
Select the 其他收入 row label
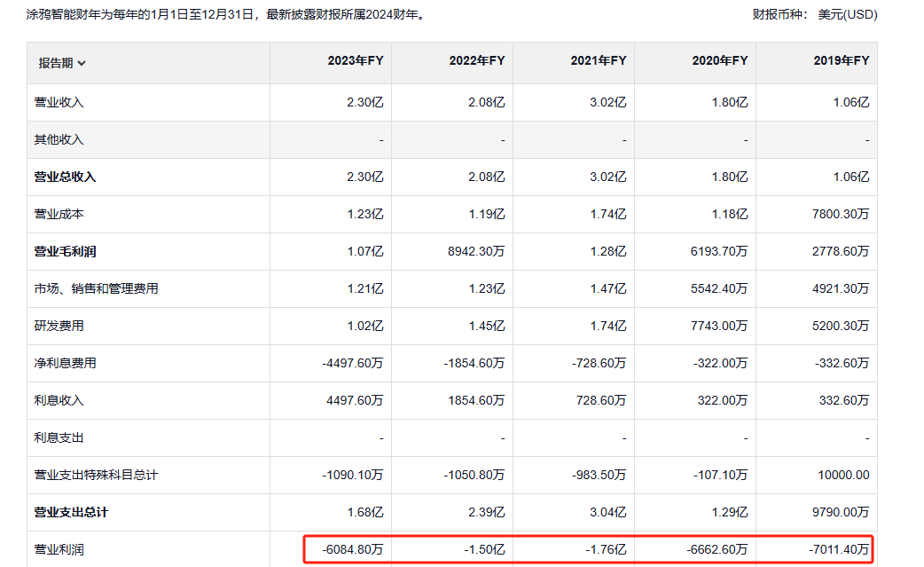[59, 139]
